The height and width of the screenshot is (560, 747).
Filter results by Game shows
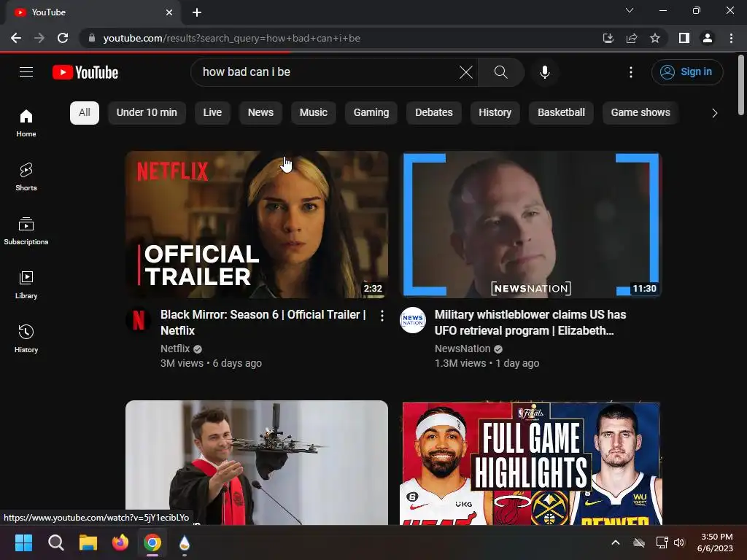pos(640,113)
